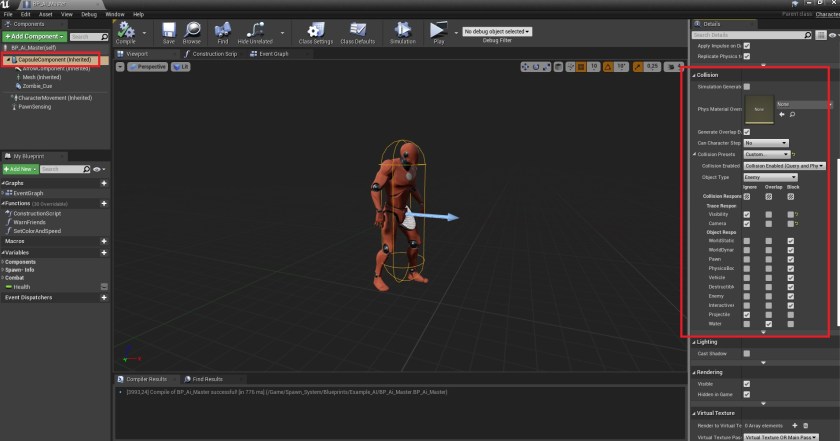The width and height of the screenshot is (840, 441).
Task: Open Class Defaults from the toolbar
Action: pyautogui.click(x=357, y=31)
